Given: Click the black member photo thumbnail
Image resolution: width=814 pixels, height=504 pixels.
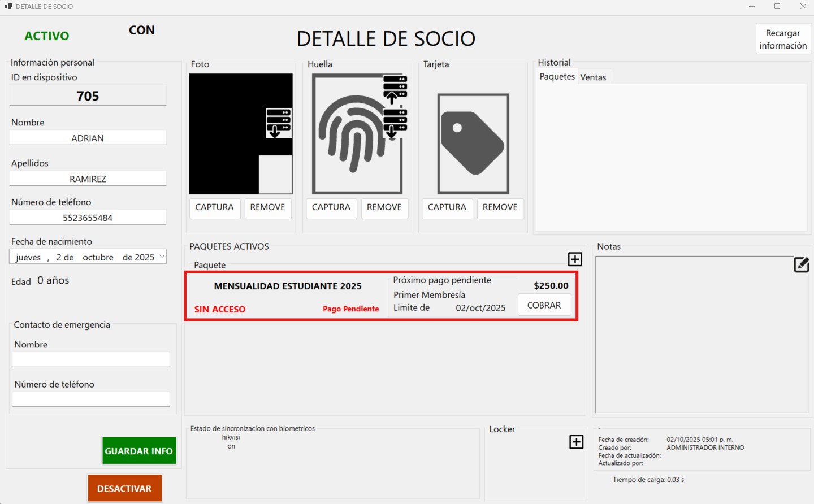Looking at the screenshot, I should coord(226,134).
